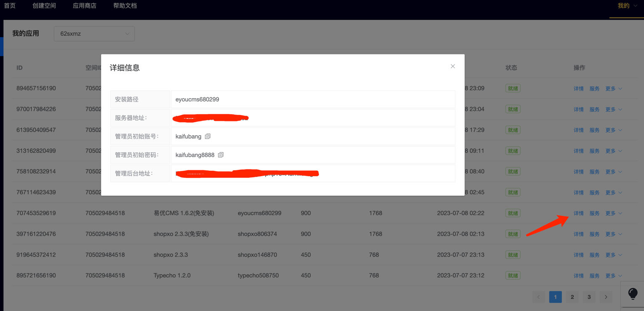
Task: Expand 更多 for row 758108232914
Action: (614, 172)
